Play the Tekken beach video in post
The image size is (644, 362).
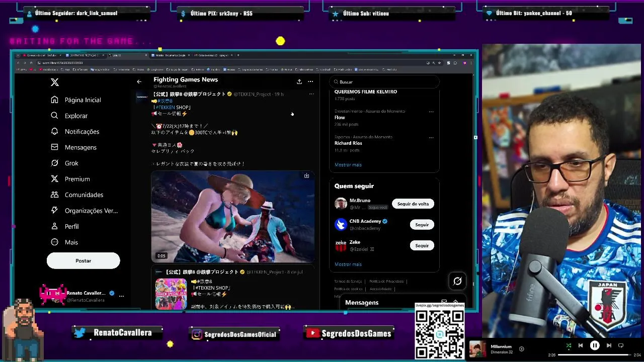tap(233, 216)
